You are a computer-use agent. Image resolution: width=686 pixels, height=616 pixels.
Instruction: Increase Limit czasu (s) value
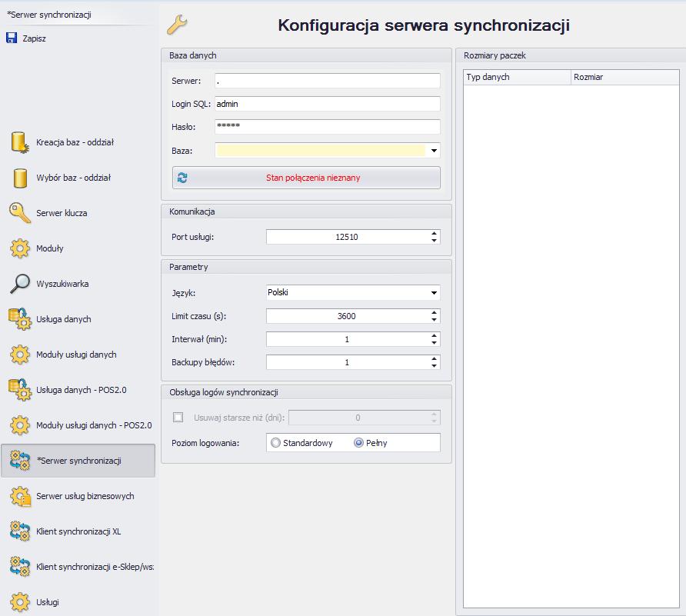pos(434,313)
